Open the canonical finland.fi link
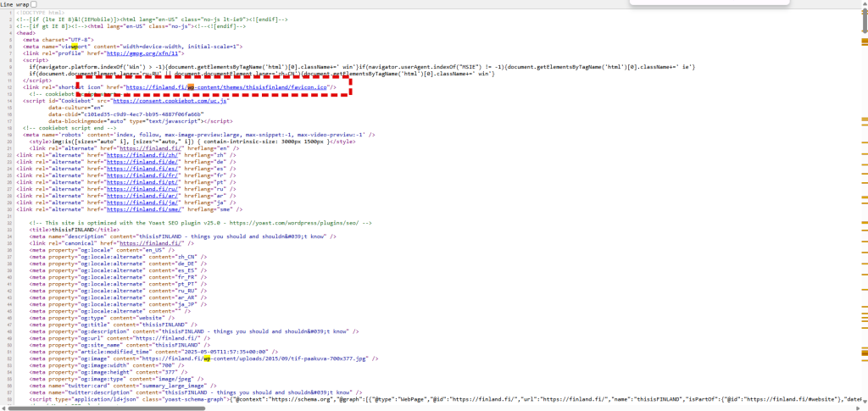The width and height of the screenshot is (868, 411). point(151,243)
